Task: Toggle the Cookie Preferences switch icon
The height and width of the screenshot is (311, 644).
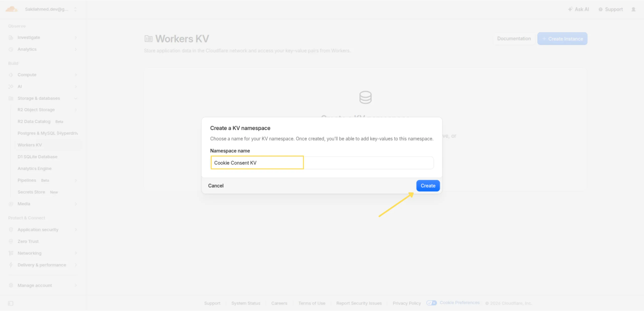Action: coord(431,303)
